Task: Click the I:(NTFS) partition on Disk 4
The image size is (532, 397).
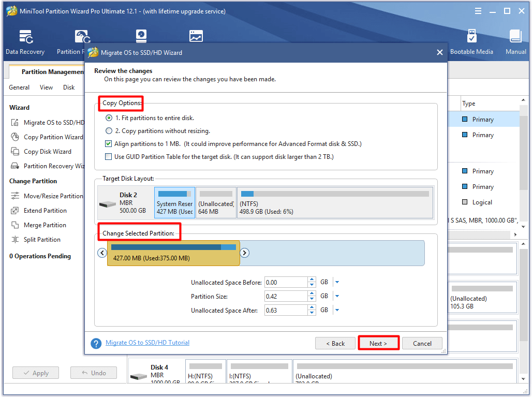Action: 259,372
